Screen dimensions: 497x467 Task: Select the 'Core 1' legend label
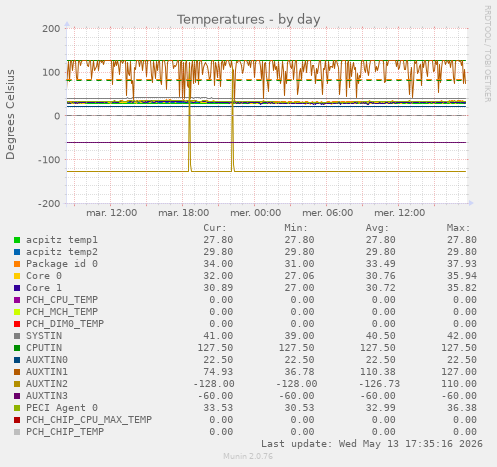pos(44,288)
